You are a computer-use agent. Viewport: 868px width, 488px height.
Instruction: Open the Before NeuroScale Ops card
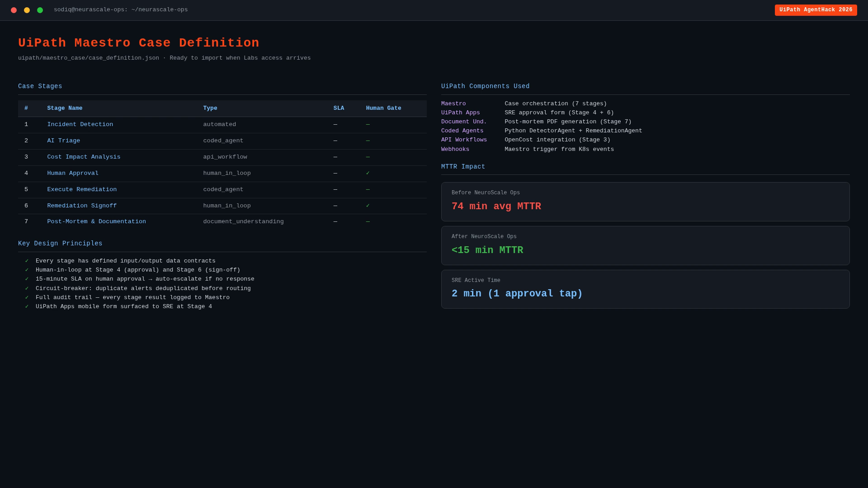point(645,202)
